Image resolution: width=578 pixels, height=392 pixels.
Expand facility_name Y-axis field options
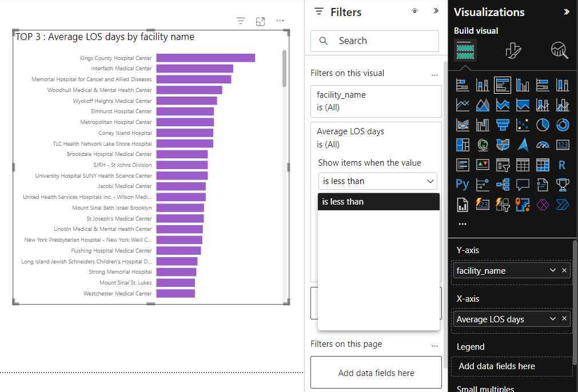(552, 270)
